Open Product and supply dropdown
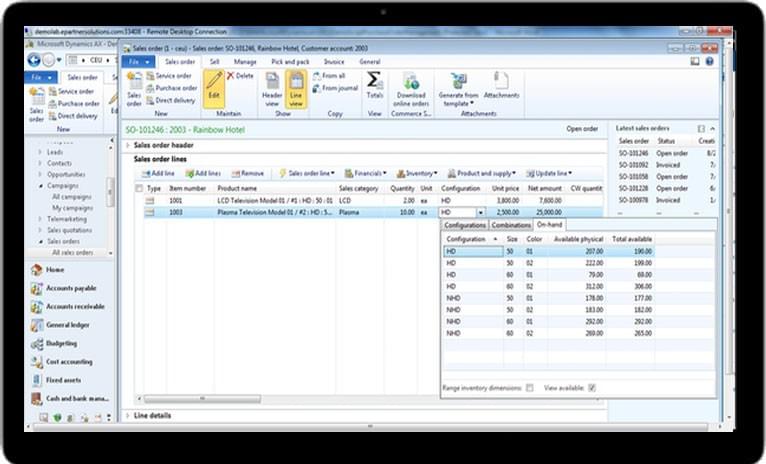 coord(482,173)
